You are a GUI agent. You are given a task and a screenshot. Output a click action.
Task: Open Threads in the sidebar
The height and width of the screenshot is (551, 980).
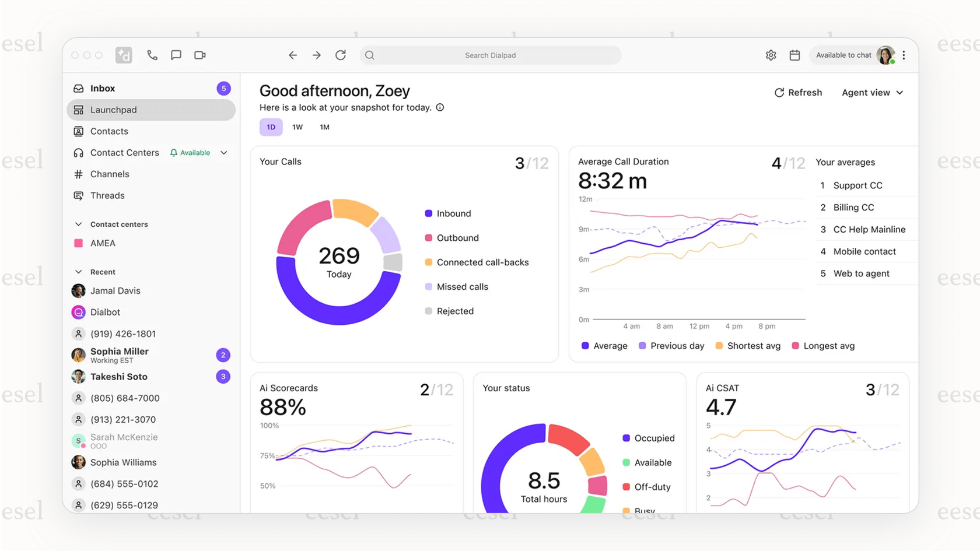pyautogui.click(x=107, y=195)
